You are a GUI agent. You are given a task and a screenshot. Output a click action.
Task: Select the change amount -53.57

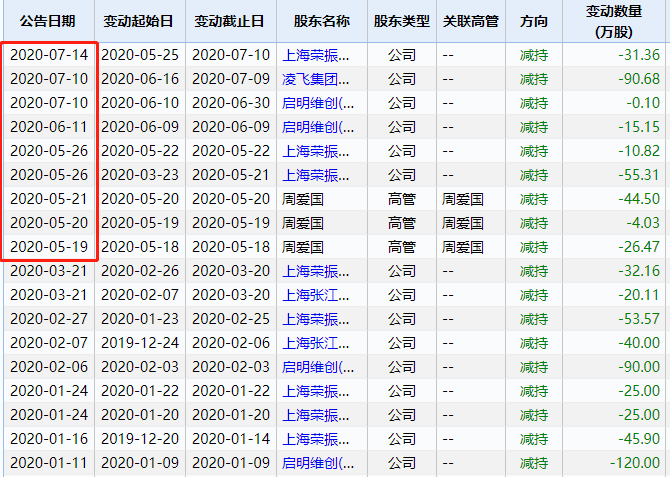[639, 318]
